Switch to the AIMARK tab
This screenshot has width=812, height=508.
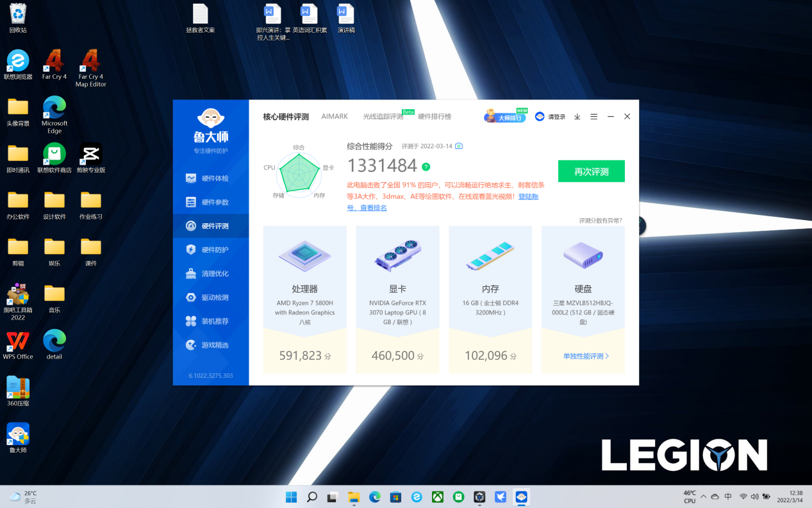tap(335, 117)
